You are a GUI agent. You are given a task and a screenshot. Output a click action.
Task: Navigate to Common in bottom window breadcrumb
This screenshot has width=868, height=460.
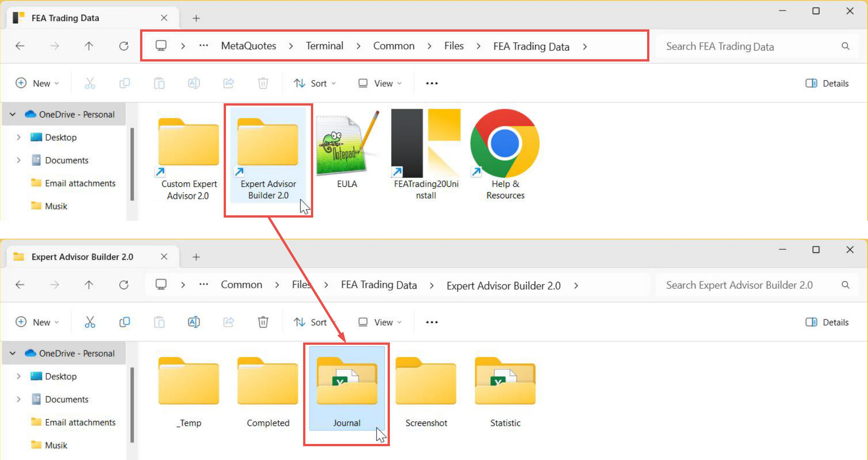[242, 285]
